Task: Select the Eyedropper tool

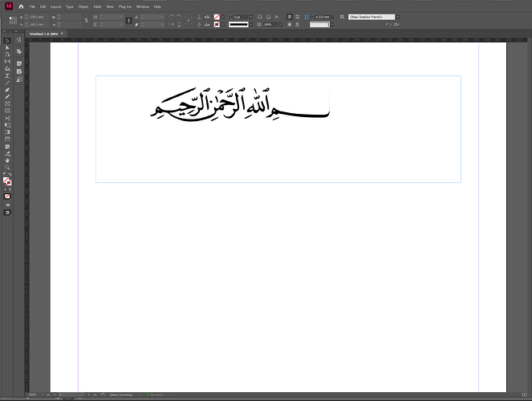Action: (x=7, y=153)
